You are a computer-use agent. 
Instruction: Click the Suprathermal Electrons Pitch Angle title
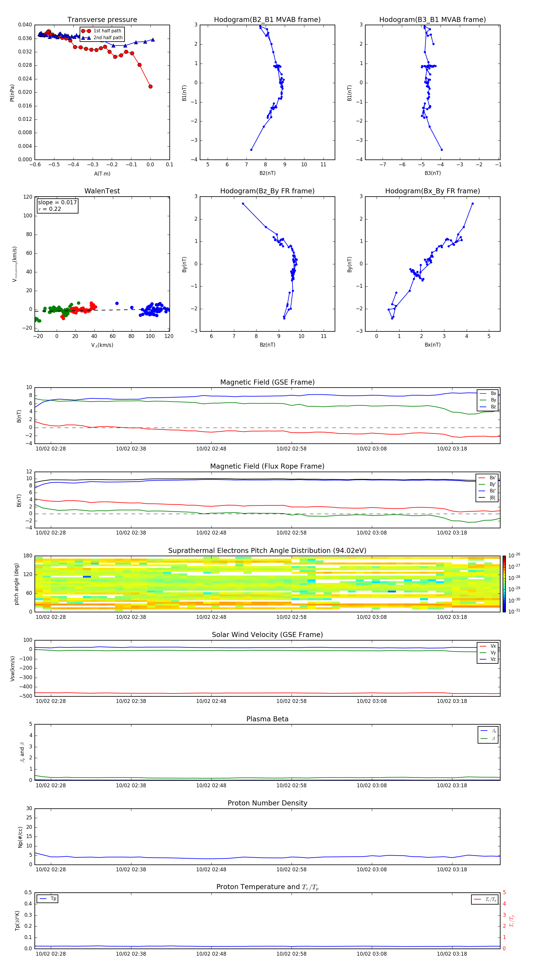(267, 551)
